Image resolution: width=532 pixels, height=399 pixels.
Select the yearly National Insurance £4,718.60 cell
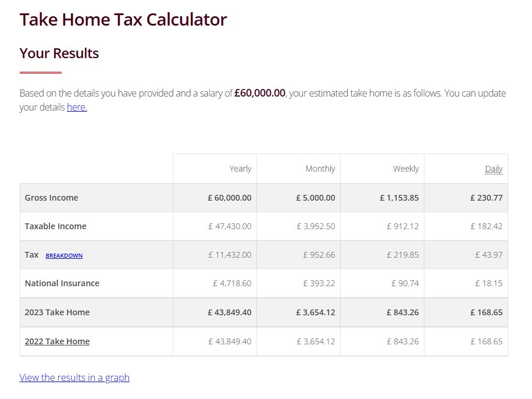(x=232, y=283)
